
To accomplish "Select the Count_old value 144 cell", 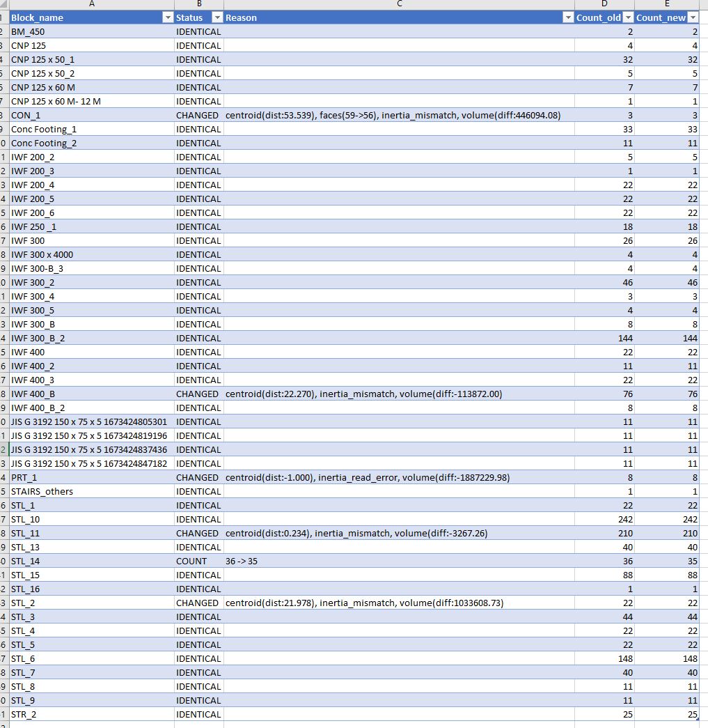I will pos(604,338).
